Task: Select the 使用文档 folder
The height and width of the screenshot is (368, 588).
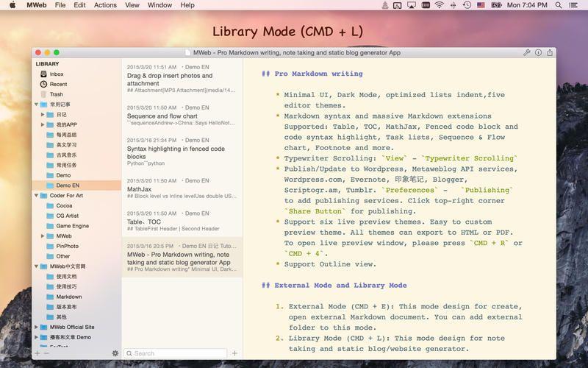Action: tap(62, 277)
